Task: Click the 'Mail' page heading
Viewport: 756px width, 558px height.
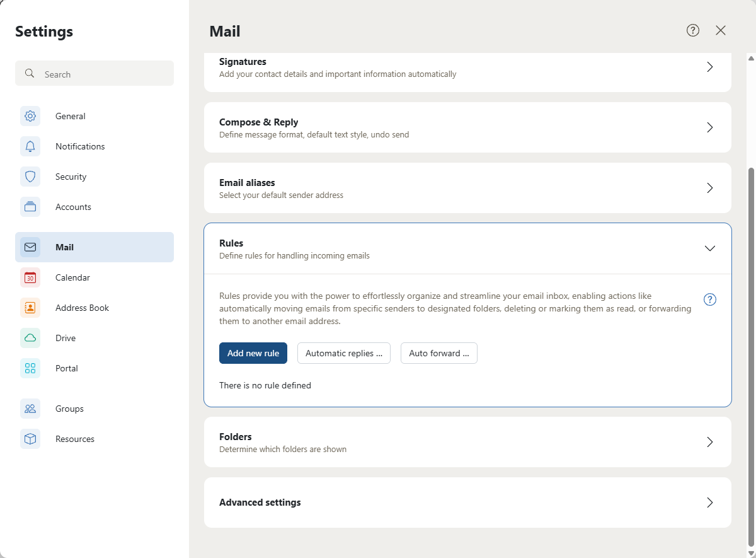Action: 225,31
